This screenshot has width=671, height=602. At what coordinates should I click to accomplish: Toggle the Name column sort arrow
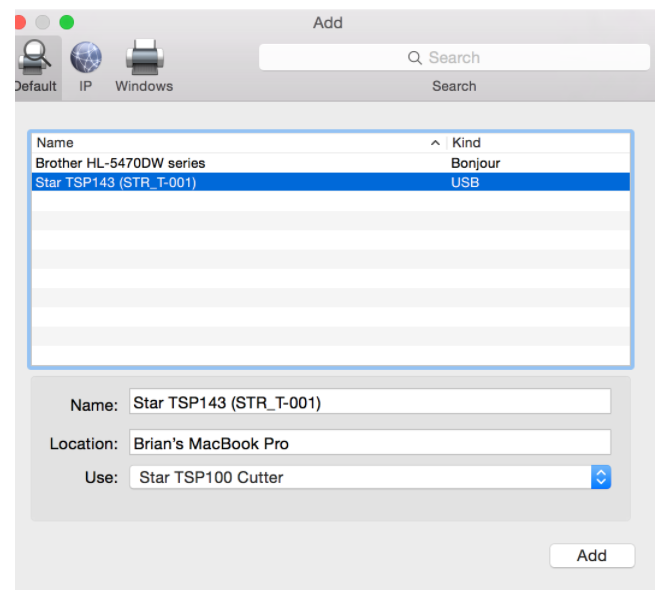[x=435, y=143]
